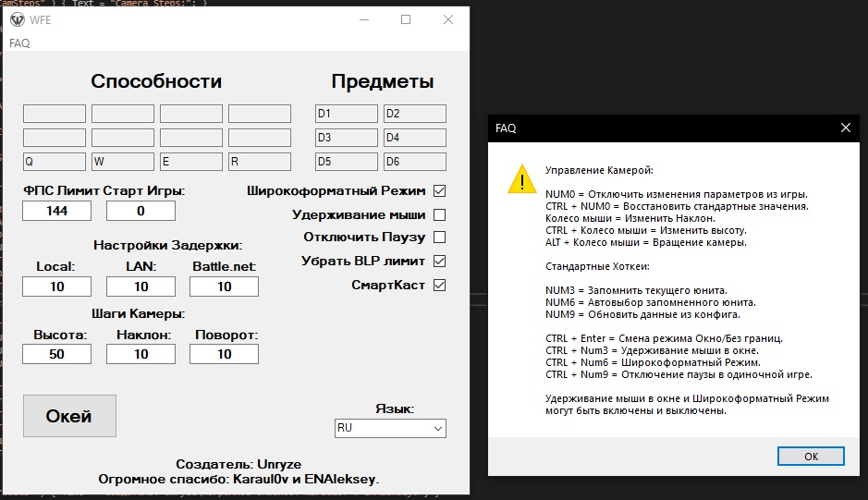
Task: Click the Наклон camera step field
Action: click(x=141, y=354)
